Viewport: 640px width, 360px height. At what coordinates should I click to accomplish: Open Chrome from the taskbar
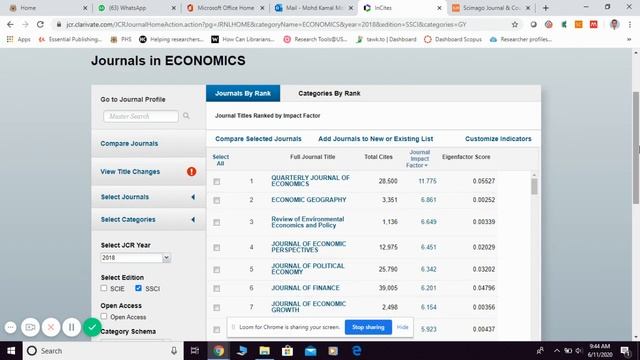pyautogui.click(x=218, y=351)
